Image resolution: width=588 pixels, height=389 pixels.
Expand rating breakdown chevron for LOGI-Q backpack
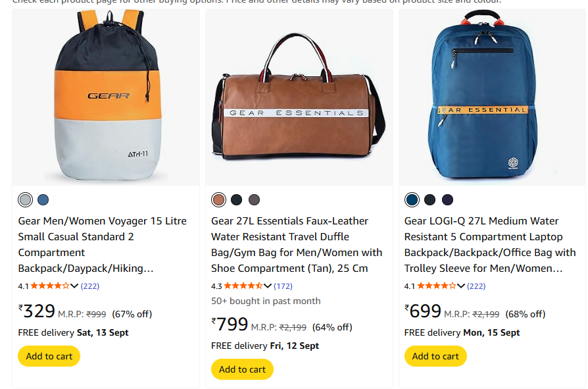coord(461,286)
